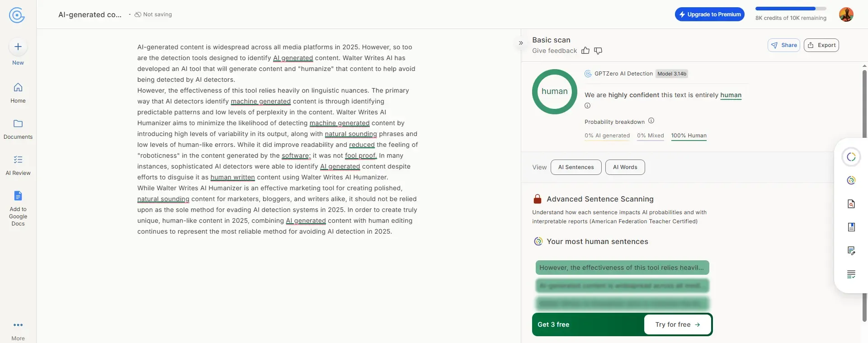Open the writing edit icon in right rail
The width and height of the screenshot is (868, 343).
point(851,251)
